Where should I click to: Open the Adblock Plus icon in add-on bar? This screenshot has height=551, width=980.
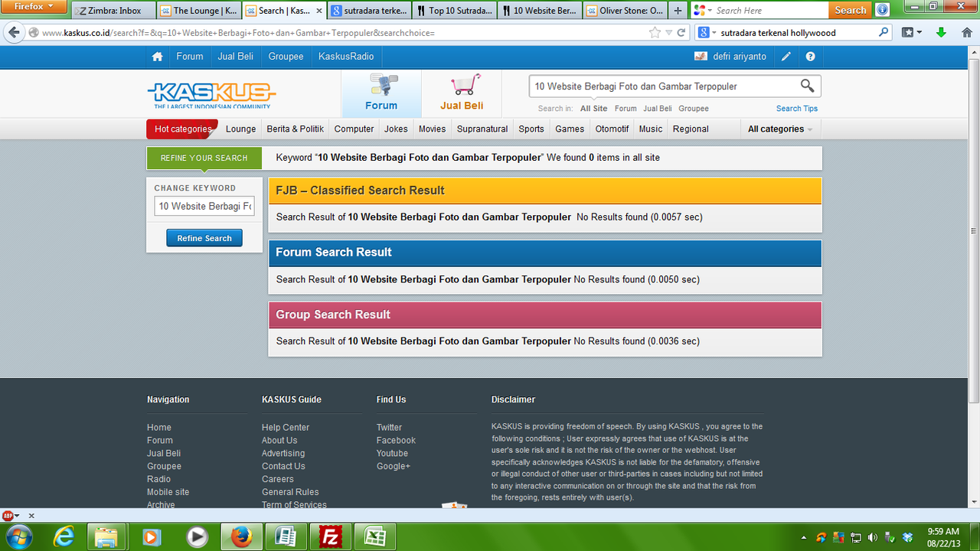point(8,516)
